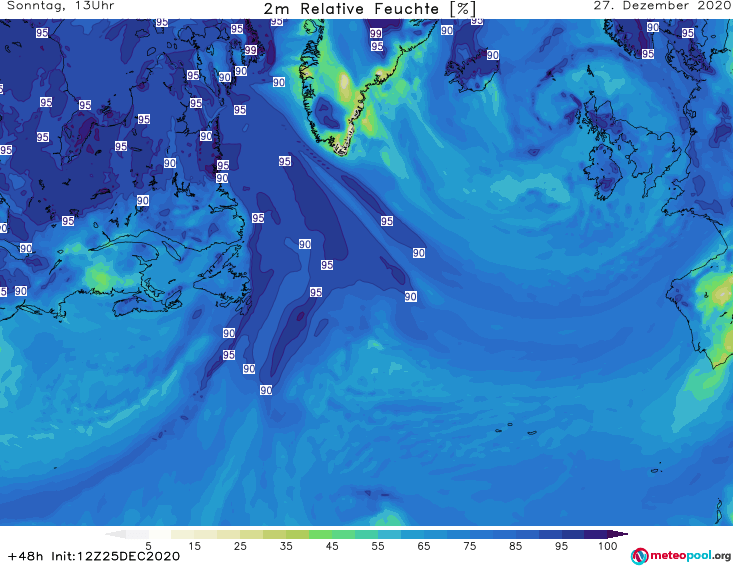Click the date '27. Dezember 2020'
Viewport: 733px width, 566px height.
[662, 6]
